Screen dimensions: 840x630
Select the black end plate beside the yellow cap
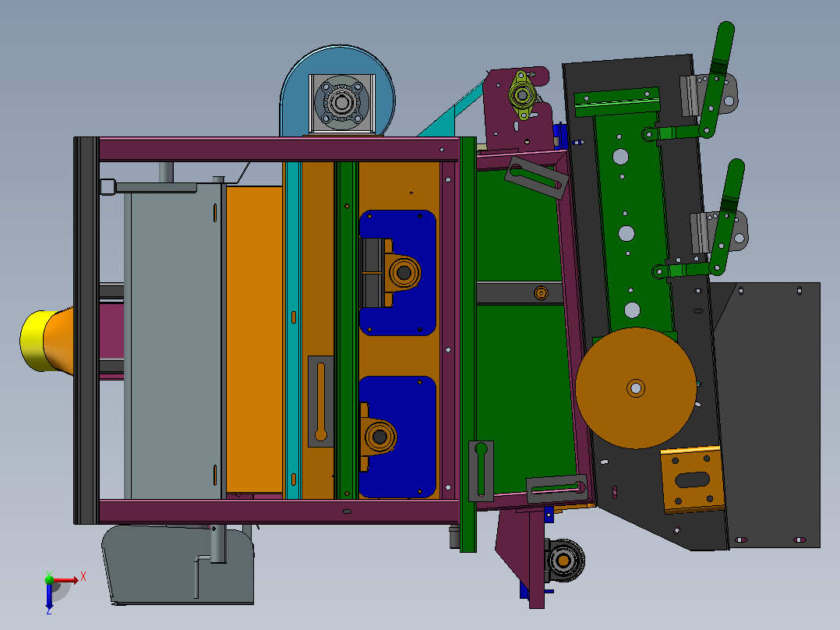86,331
